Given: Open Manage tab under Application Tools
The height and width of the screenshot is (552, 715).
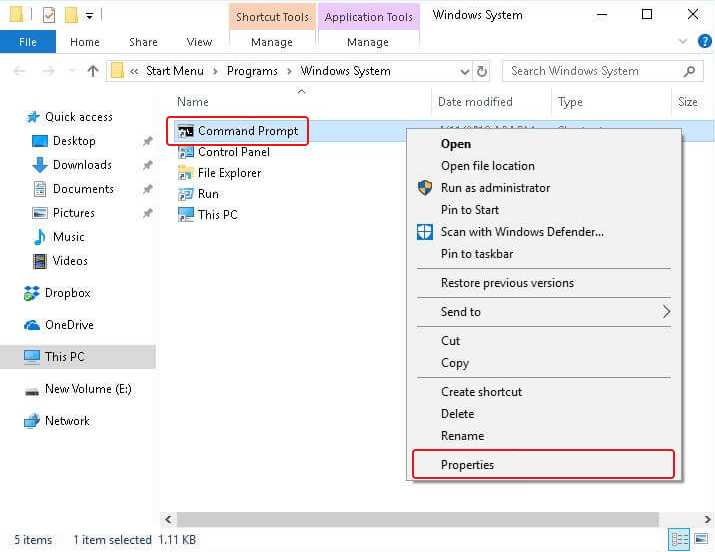Looking at the screenshot, I should click(x=368, y=42).
